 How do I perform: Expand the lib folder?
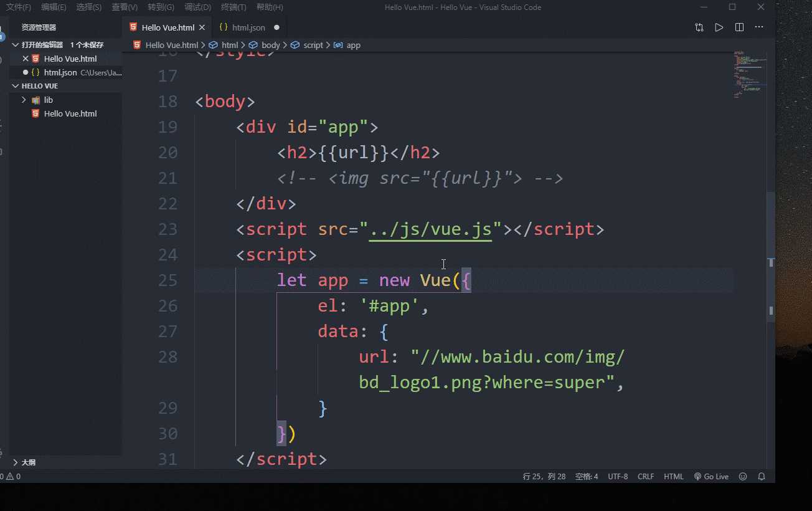[24, 100]
